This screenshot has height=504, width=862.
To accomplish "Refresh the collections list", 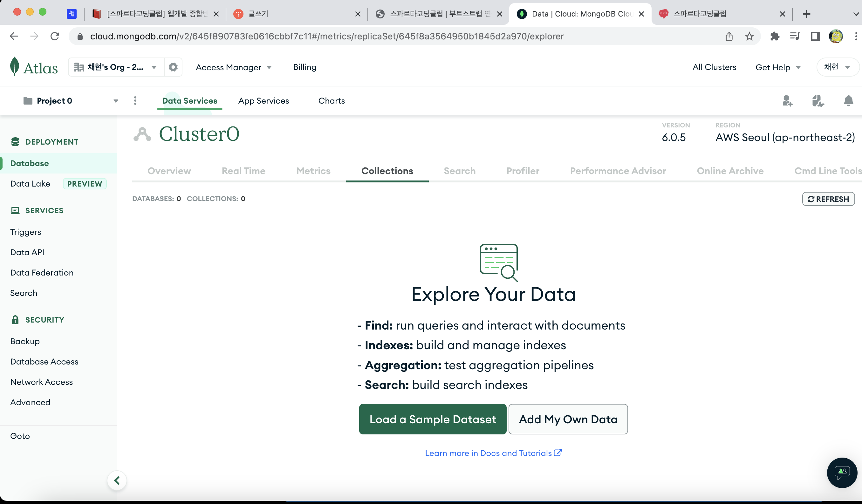I will point(829,199).
